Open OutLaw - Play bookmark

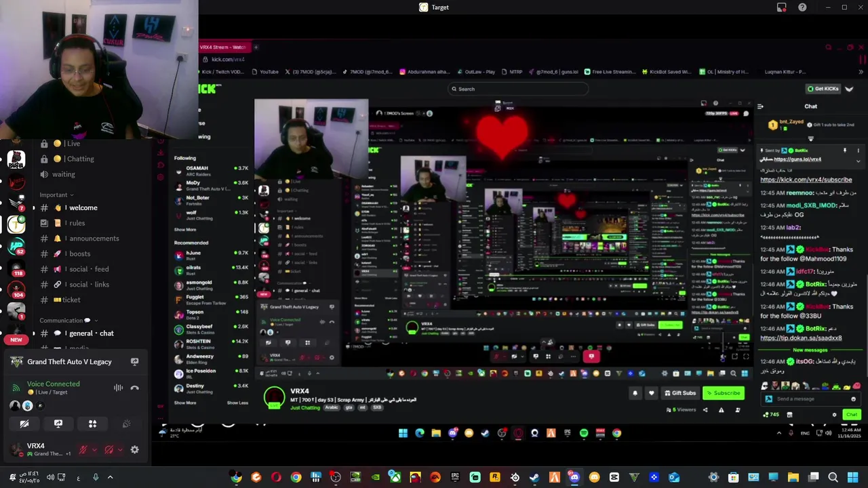tap(476, 72)
